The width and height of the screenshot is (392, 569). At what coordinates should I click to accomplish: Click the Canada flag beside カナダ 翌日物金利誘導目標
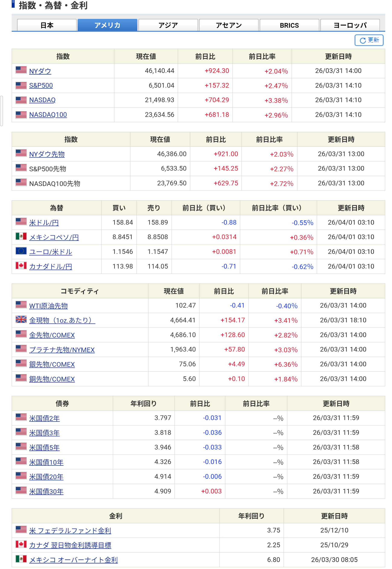(21, 544)
